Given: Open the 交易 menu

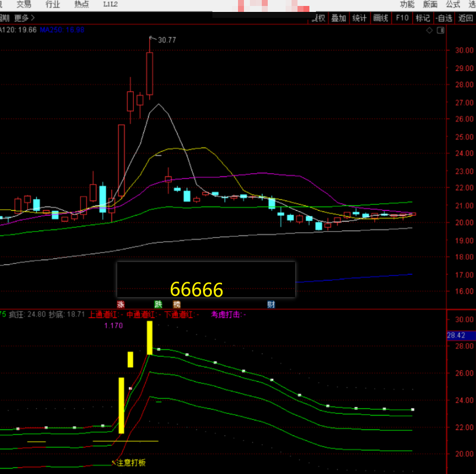Looking at the screenshot, I should tap(24, 4).
